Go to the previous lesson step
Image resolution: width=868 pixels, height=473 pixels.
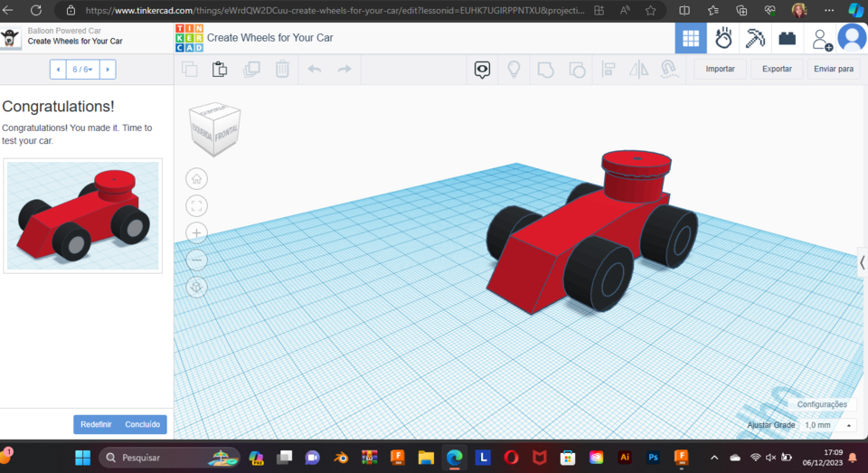tap(58, 70)
